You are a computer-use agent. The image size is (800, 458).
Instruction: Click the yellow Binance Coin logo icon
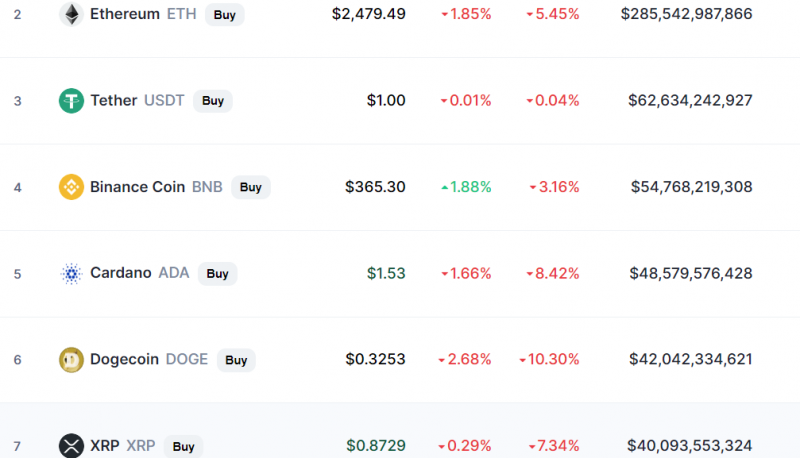(71, 187)
